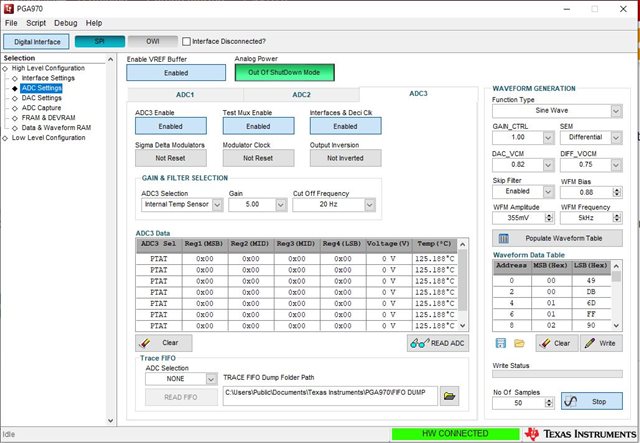Open the Cut Off Frequency dropdown
This screenshot has width=640, height=443.
click(x=370, y=205)
